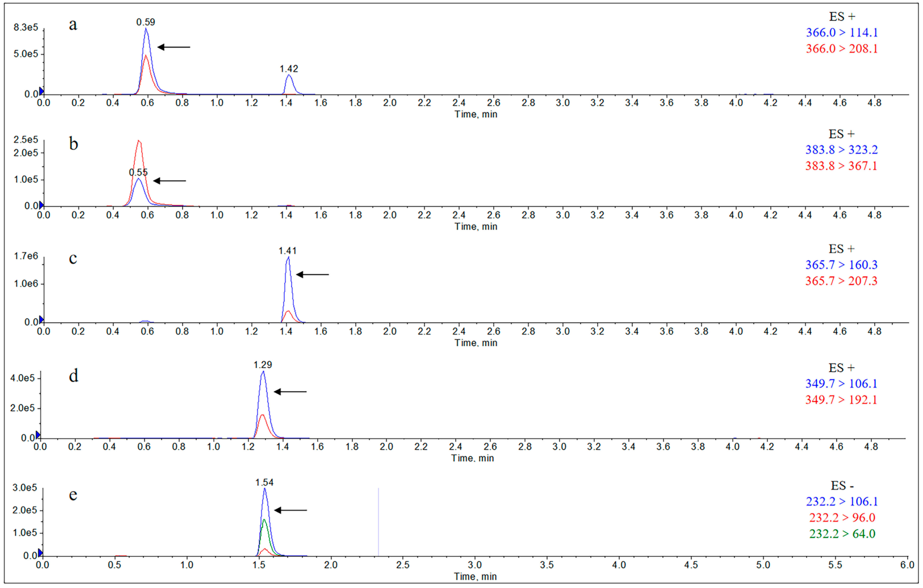Image resolution: width=923 pixels, height=588 pixels.
Task: Click the 1.42 peak label in panel a
Action: [289, 69]
